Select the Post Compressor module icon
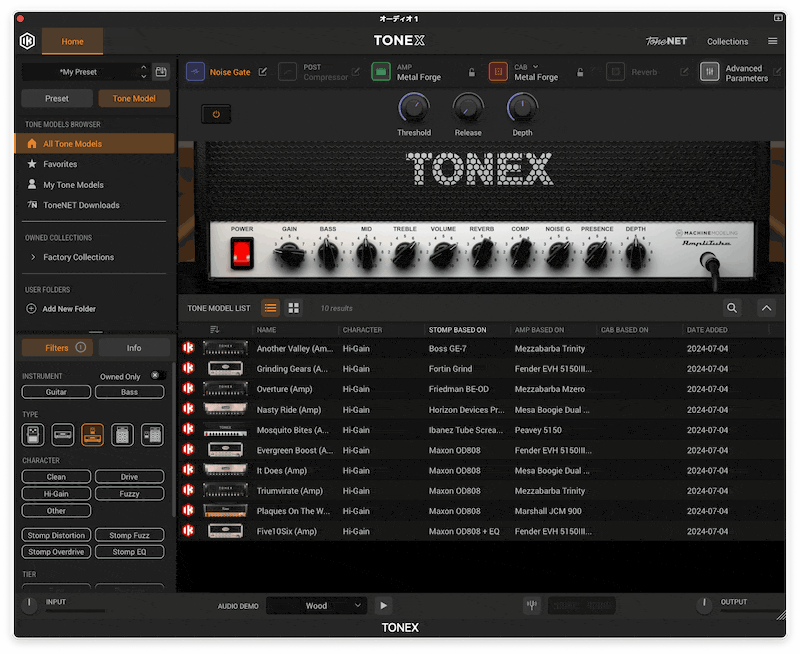Viewport: 800px width, 654px height. tap(287, 72)
